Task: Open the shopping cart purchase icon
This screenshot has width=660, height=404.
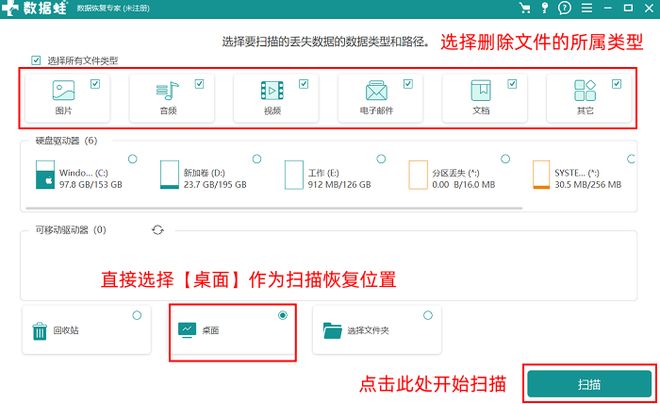Action: 525,8
